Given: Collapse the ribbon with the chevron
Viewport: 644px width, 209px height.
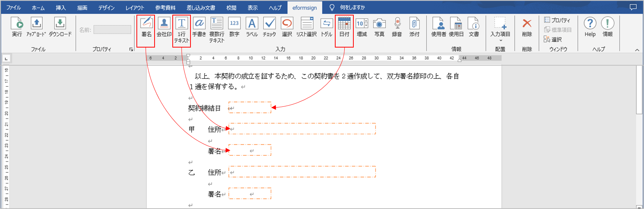Looking at the screenshot, I should pos(637,50).
